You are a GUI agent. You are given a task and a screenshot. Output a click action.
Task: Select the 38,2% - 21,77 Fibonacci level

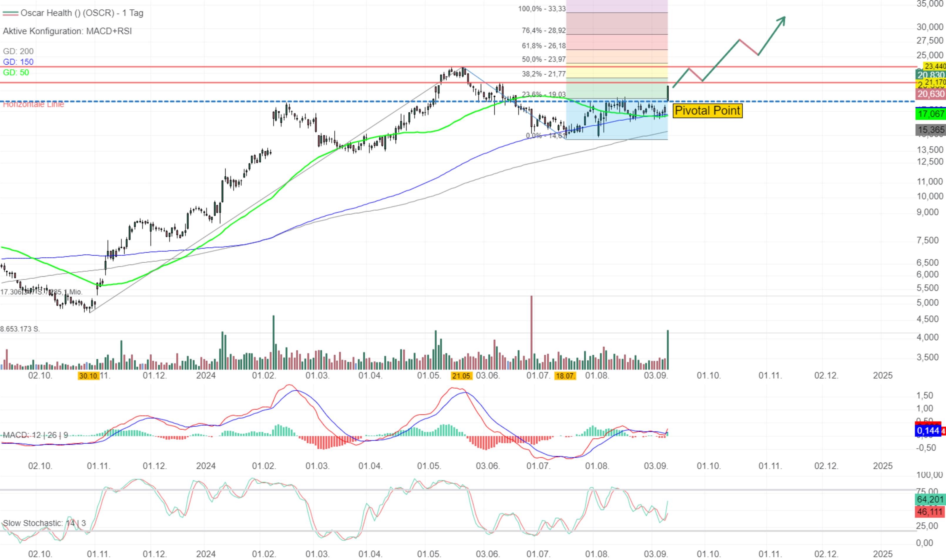(544, 74)
